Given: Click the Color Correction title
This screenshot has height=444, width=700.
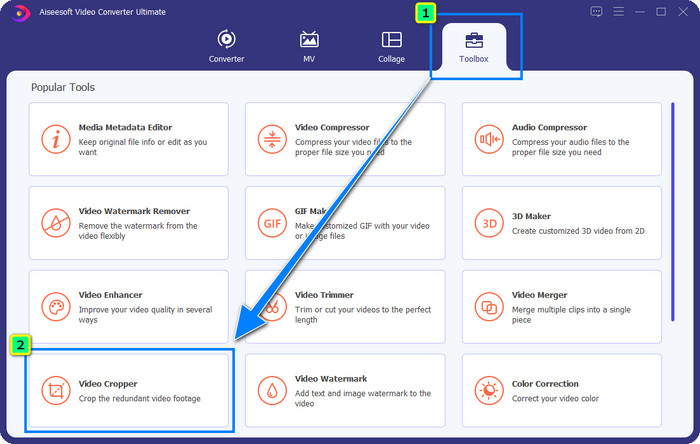Looking at the screenshot, I should click(x=545, y=384).
